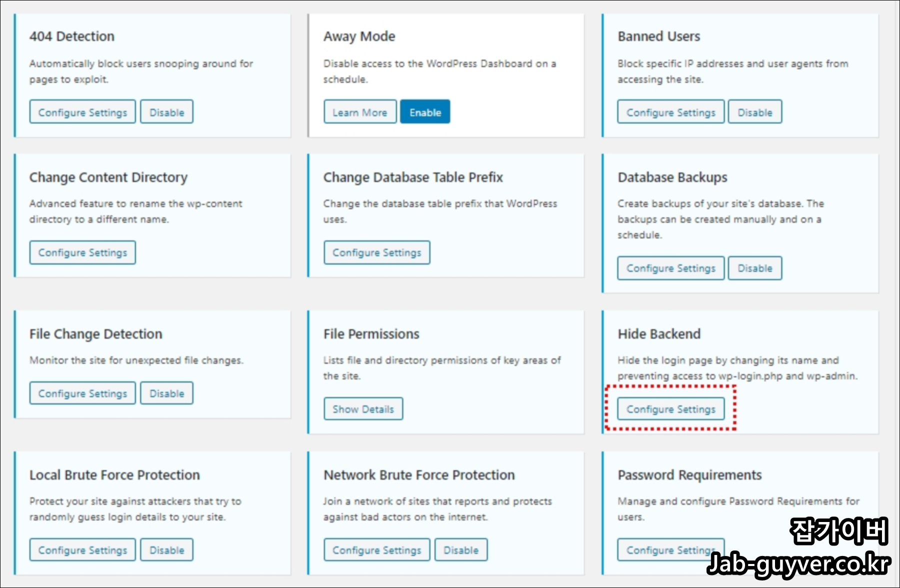Click the Local Brute Force Protection heading
Screen dimensions: 900x588
coord(114,474)
